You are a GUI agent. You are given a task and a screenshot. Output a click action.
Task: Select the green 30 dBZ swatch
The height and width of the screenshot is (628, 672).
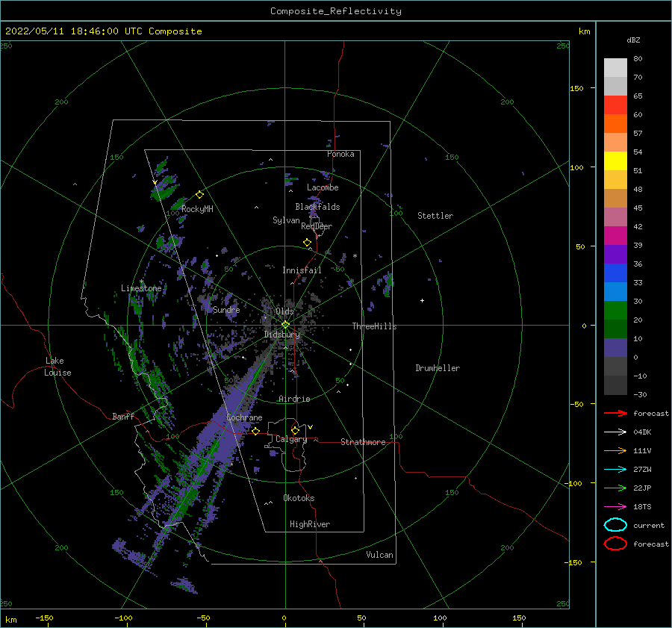(615, 310)
